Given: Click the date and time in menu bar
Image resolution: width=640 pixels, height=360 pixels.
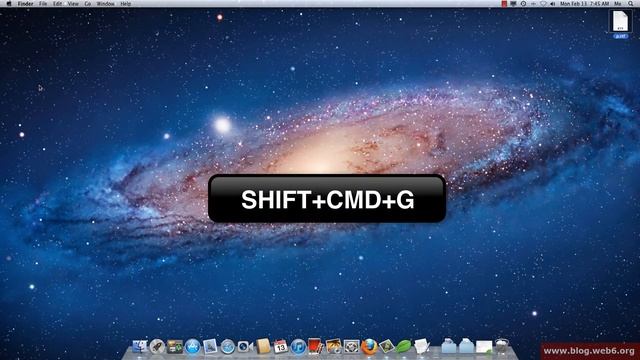Looking at the screenshot, I should pos(584,4).
